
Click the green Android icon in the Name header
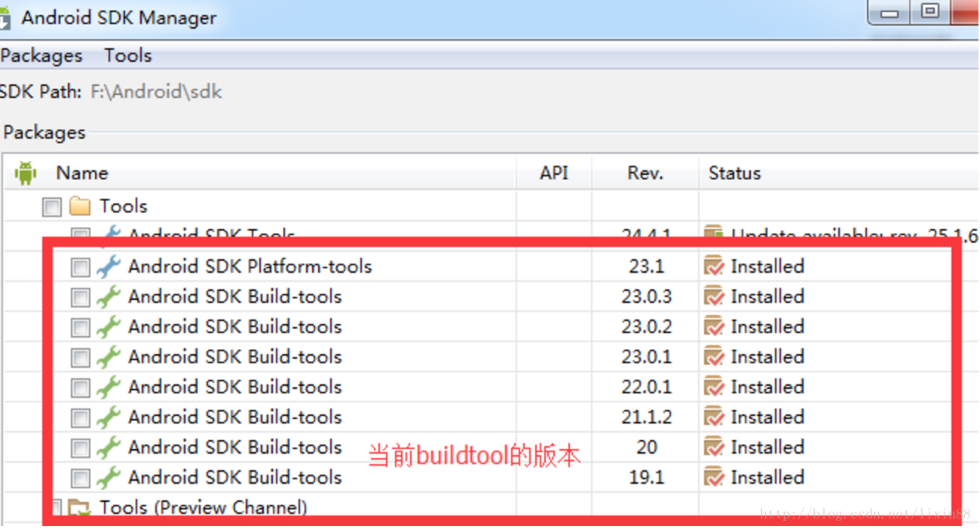pos(25,172)
